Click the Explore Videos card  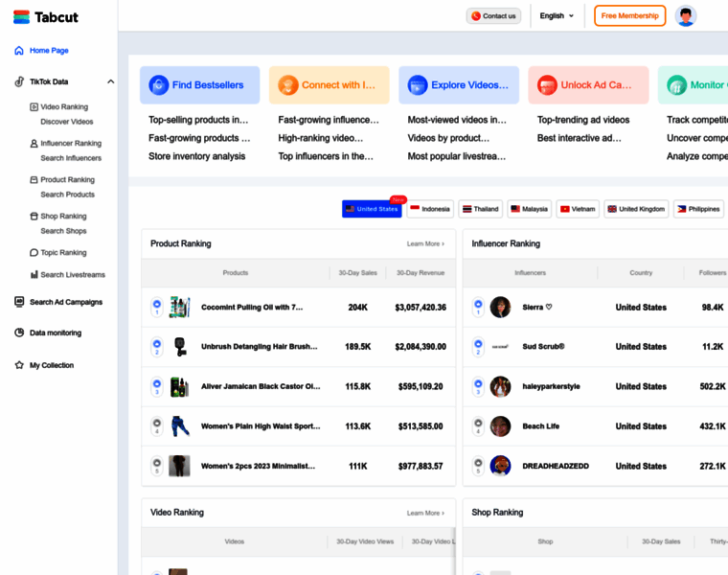(x=459, y=85)
